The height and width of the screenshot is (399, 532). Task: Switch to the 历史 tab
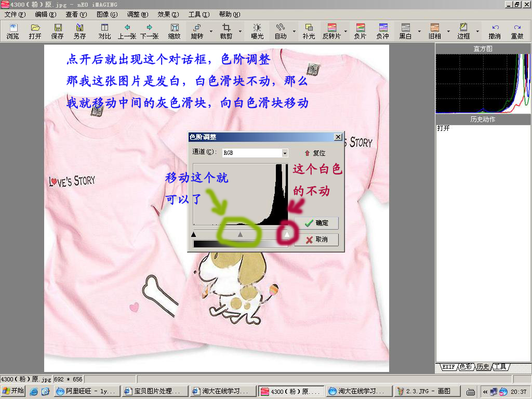pos(483,367)
